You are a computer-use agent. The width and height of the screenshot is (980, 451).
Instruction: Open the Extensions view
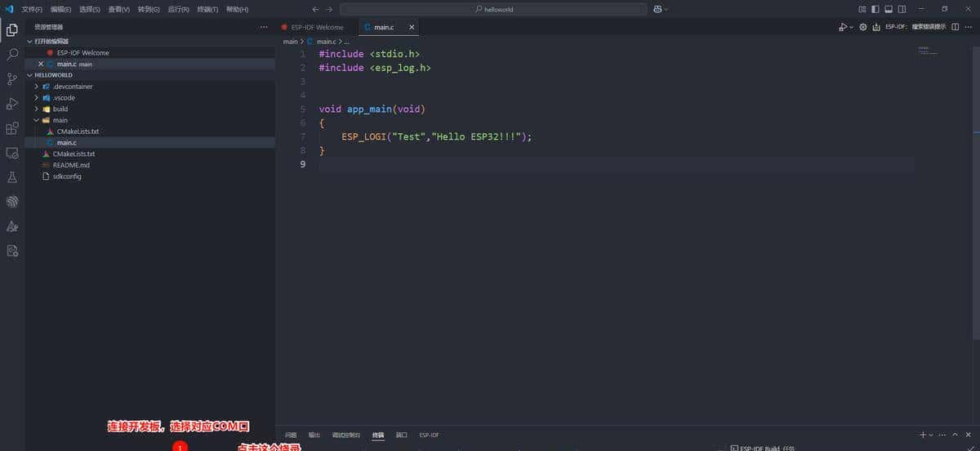click(12, 128)
